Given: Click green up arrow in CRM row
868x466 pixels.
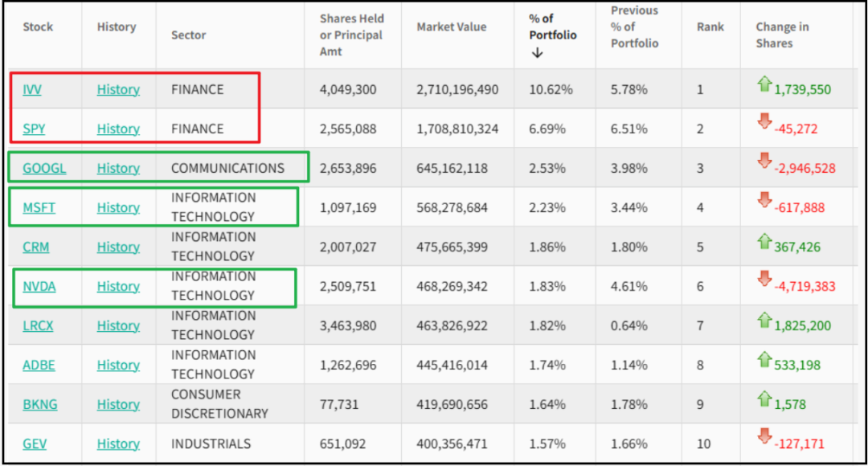Looking at the screenshot, I should pyautogui.click(x=764, y=241).
